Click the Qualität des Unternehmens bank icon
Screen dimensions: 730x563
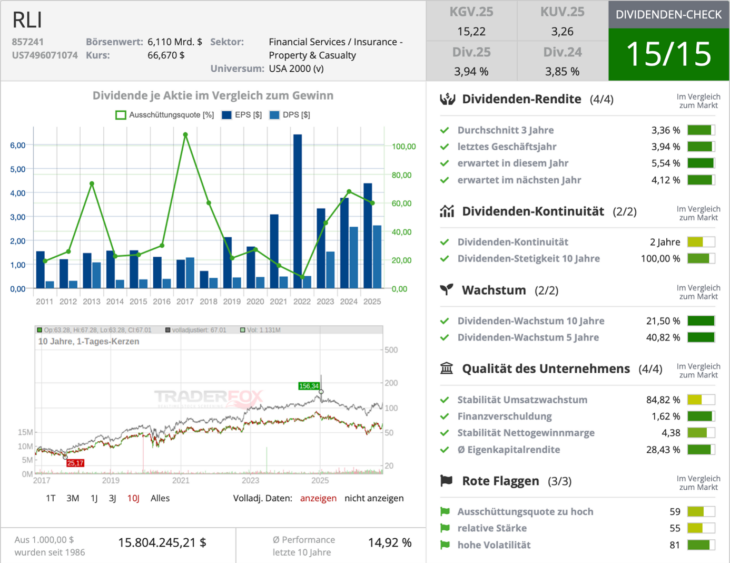click(x=446, y=369)
